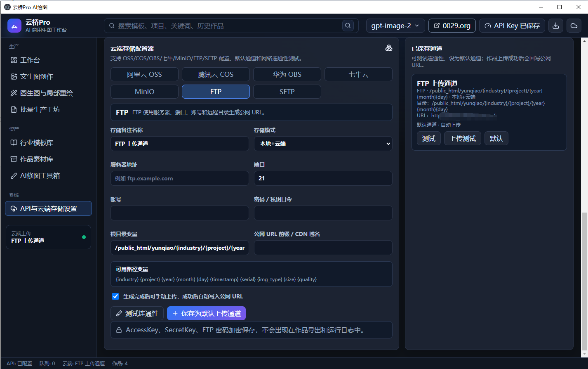Viewport: 588px width, 369px height.
Task: Select API与云端存储设置 in sidebar
Action: click(48, 209)
